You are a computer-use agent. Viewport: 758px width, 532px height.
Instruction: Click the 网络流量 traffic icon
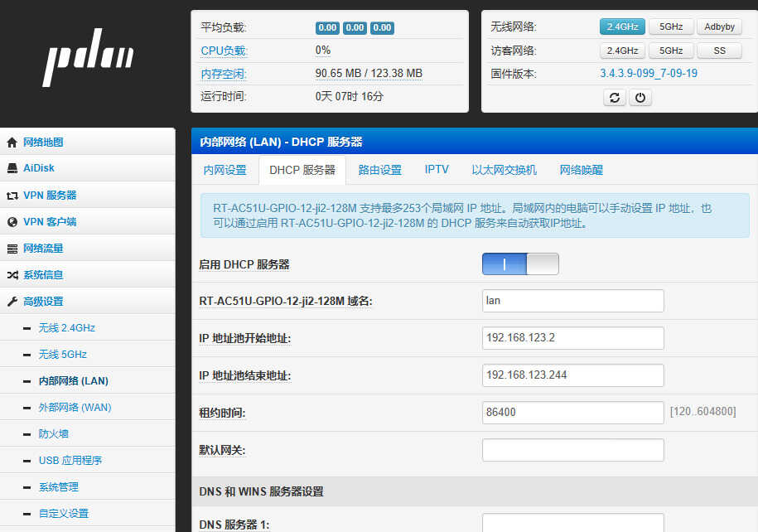(x=12, y=249)
